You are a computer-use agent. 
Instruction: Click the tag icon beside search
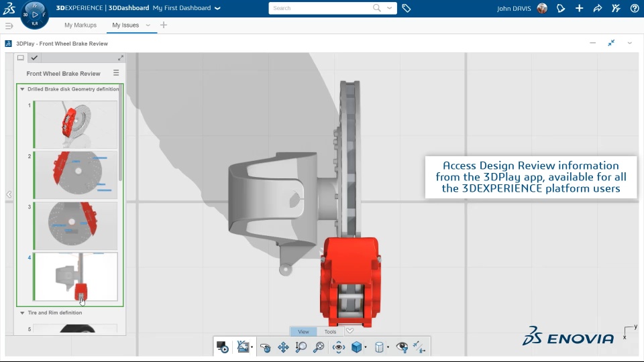[x=407, y=8]
